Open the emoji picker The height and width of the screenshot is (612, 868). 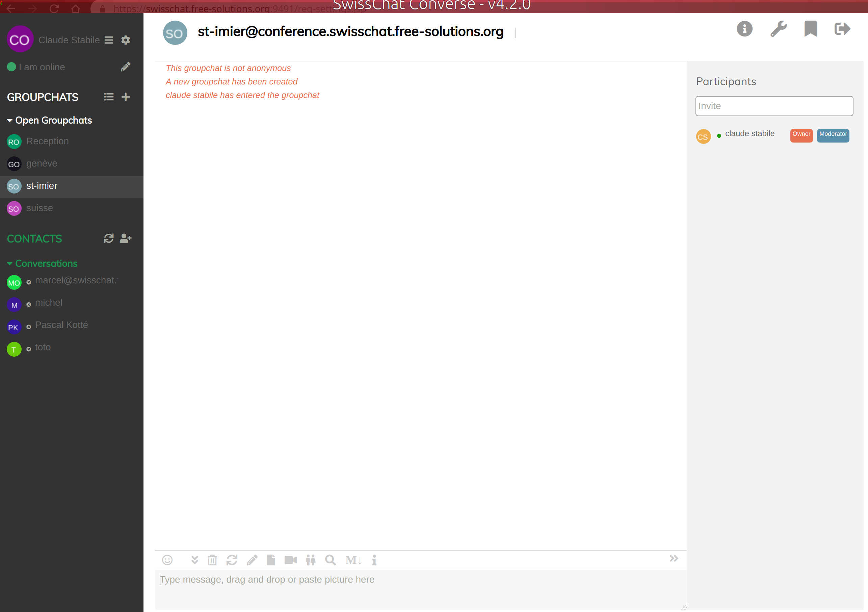click(167, 560)
